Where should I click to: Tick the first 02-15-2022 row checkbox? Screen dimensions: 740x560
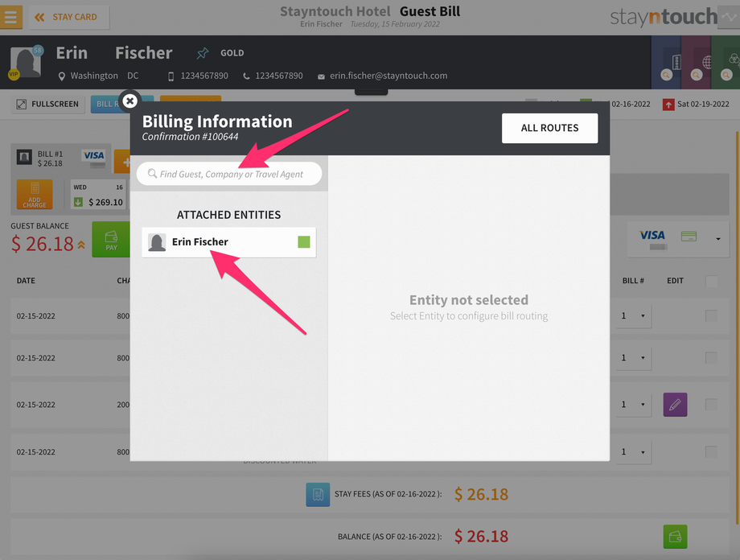click(711, 316)
